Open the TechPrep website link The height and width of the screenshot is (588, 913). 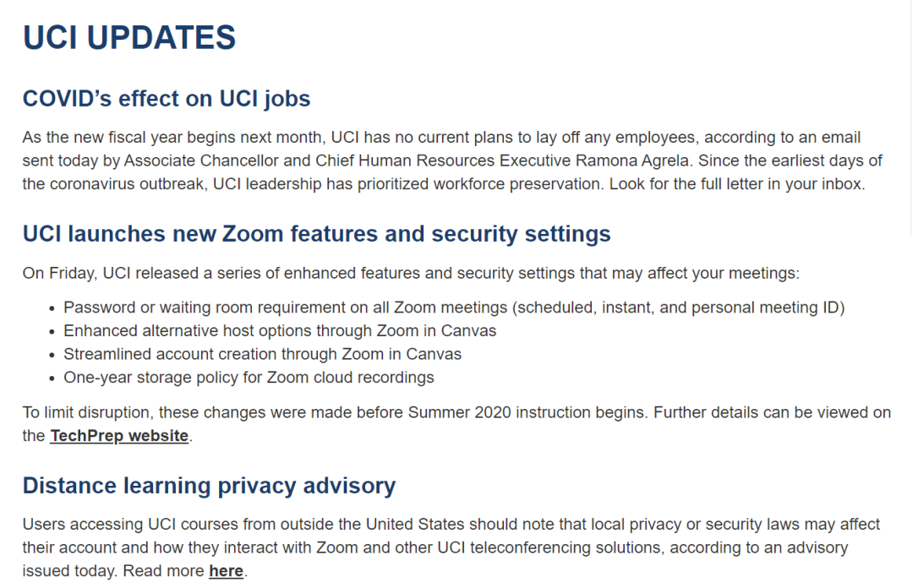119,435
